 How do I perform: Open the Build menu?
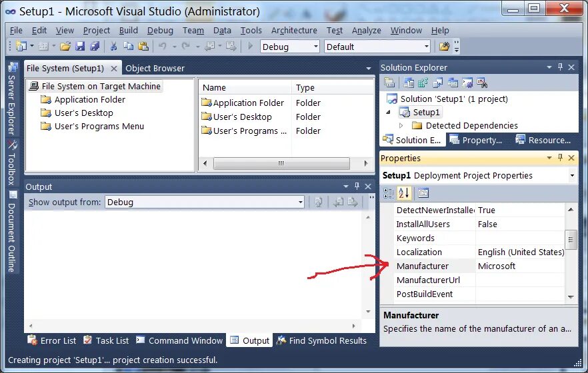pos(129,31)
